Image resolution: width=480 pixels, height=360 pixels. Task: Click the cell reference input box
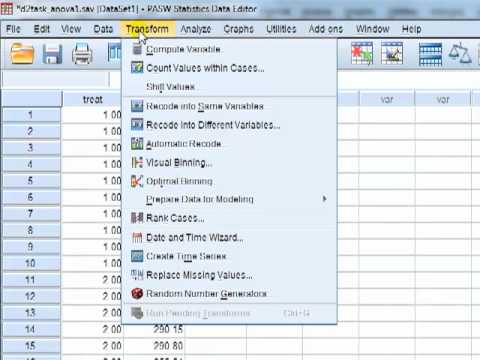click(55, 79)
